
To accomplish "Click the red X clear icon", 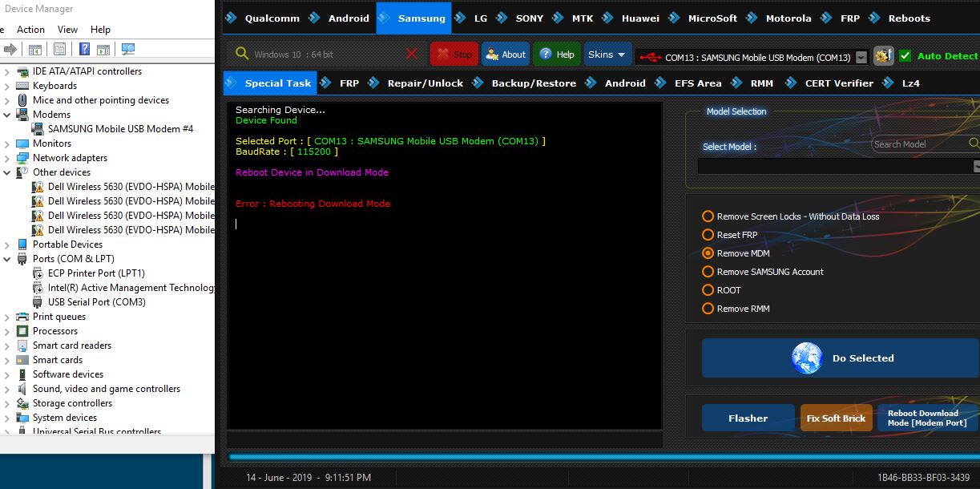I will click(412, 54).
